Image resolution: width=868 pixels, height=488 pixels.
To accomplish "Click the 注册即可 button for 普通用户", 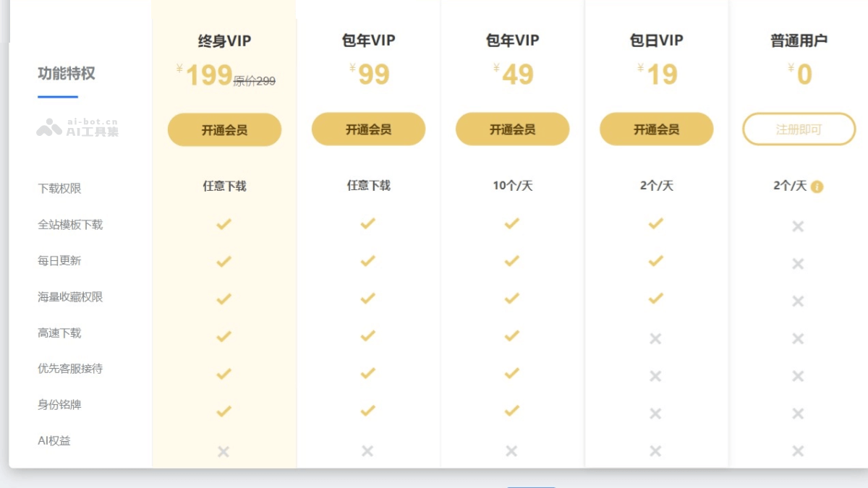I will coord(799,129).
